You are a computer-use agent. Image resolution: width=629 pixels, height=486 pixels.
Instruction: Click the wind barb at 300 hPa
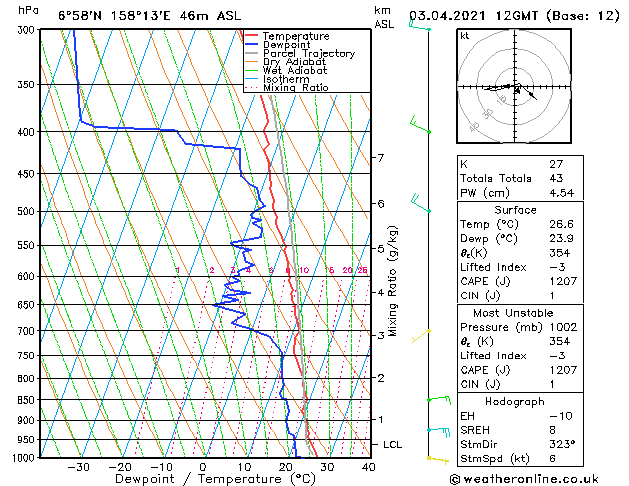pyautogui.click(x=420, y=26)
